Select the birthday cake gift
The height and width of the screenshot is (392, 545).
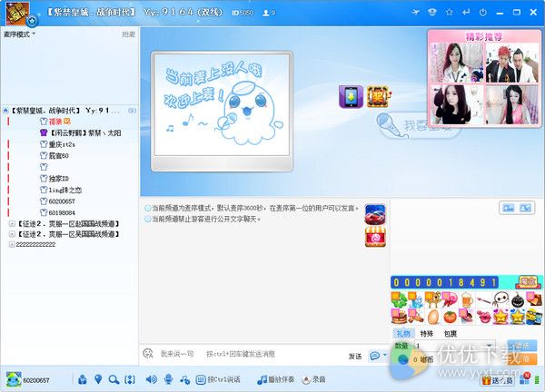click(x=399, y=317)
